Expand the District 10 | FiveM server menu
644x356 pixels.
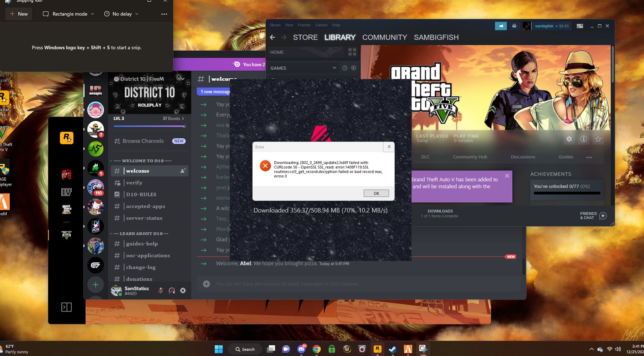pyautogui.click(x=182, y=79)
